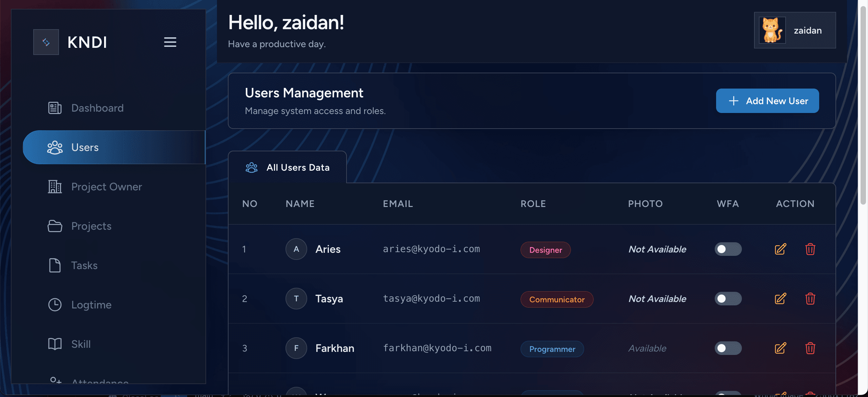Screen dimensions: 868x397
Task: Click the page vertical scrollbar
Action: tap(864, 105)
